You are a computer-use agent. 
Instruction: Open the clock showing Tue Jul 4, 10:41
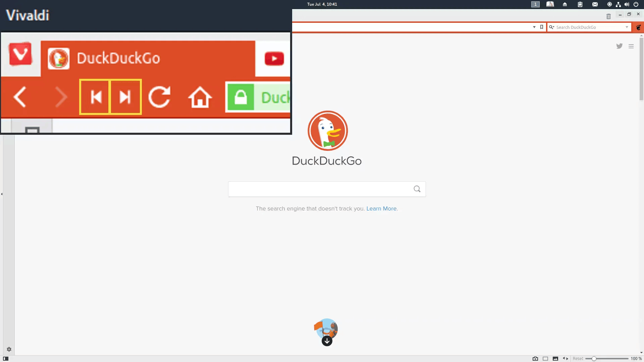(322, 4)
